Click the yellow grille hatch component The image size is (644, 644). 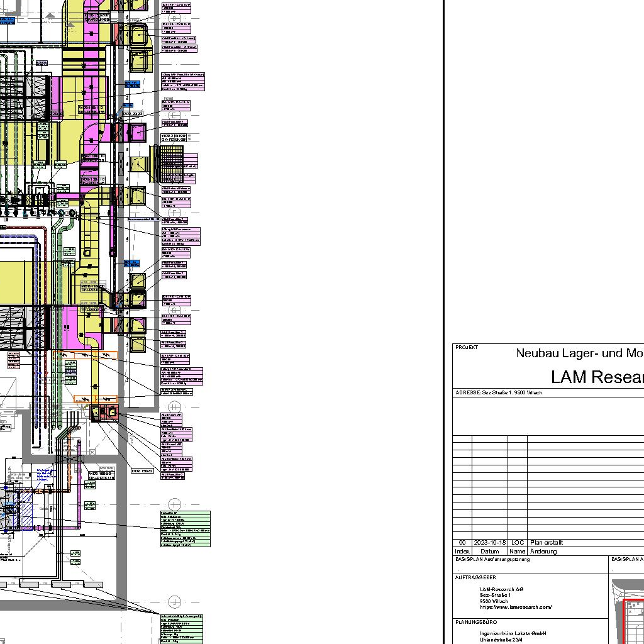pos(171,164)
